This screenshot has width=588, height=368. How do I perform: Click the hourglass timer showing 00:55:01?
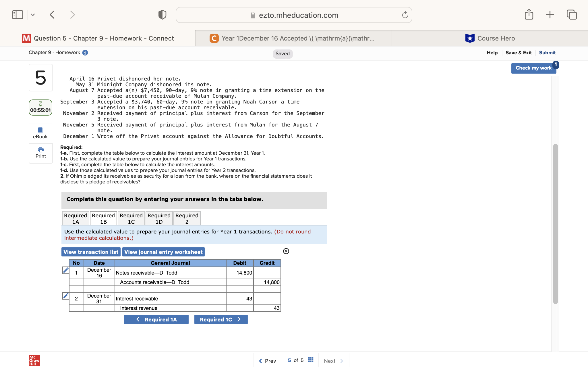pyautogui.click(x=40, y=107)
